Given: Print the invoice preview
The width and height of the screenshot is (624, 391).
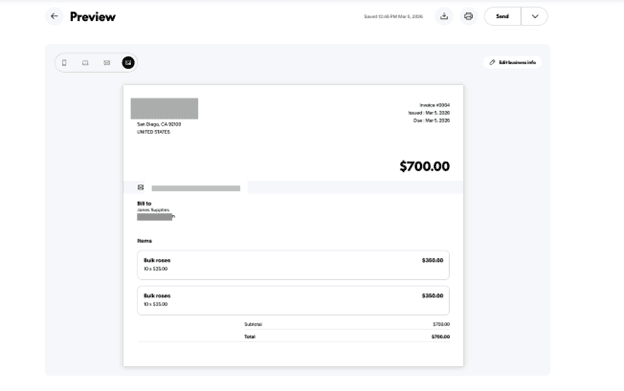Looking at the screenshot, I should pyautogui.click(x=468, y=16).
